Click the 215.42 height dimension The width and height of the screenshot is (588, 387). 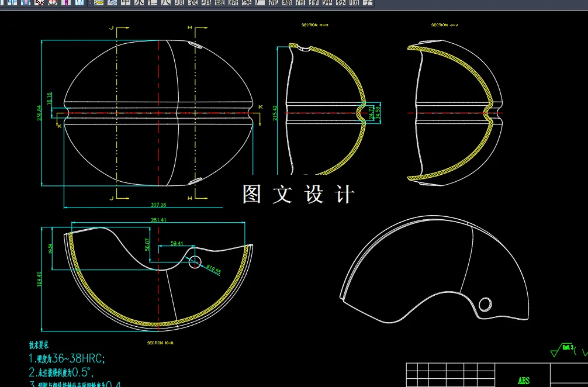(x=275, y=113)
